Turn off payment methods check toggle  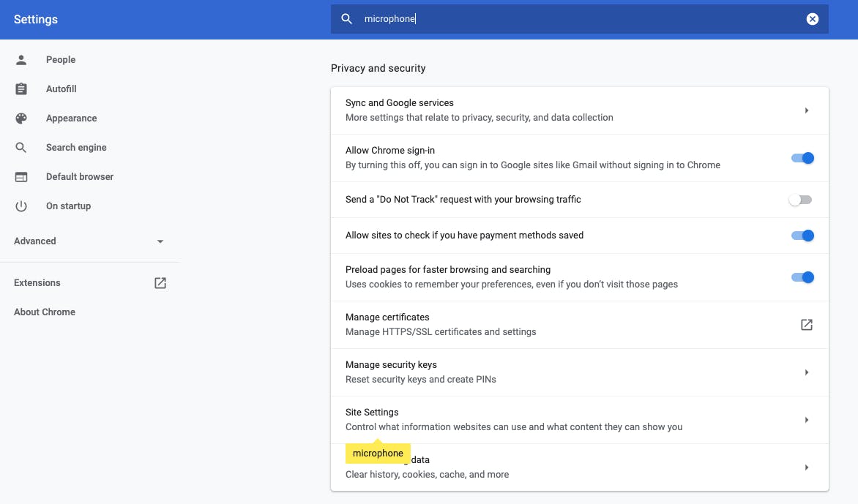[x=802, y=236]
